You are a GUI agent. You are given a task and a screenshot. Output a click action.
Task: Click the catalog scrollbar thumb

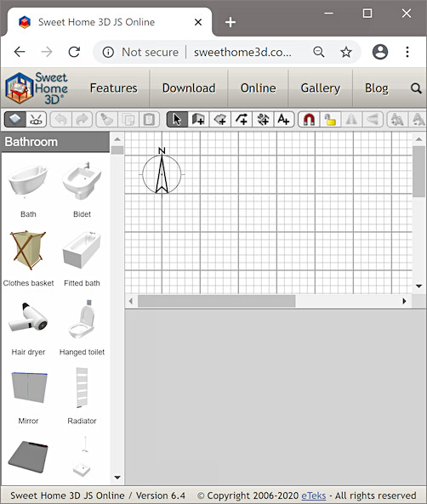[117, 150]
